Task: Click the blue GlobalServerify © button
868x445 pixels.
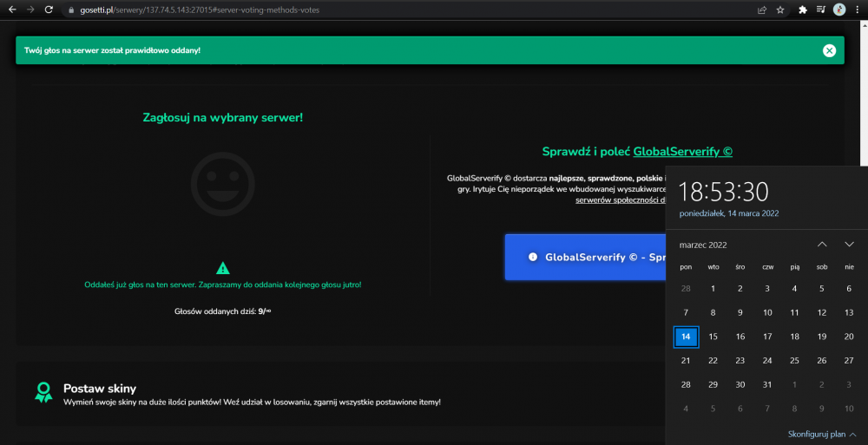Action: [x=585, y=258]
